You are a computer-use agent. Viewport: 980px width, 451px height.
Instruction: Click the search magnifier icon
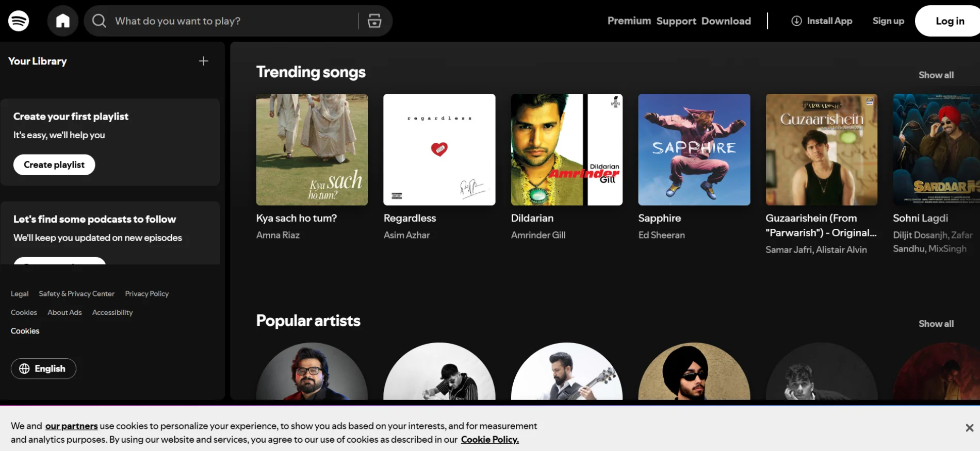(x=99, y=21)
